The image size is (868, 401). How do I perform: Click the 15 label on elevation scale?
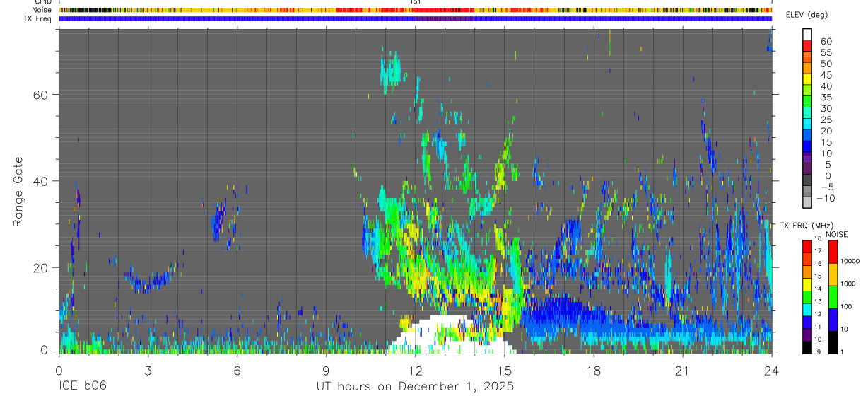click(x=826, y=142)
